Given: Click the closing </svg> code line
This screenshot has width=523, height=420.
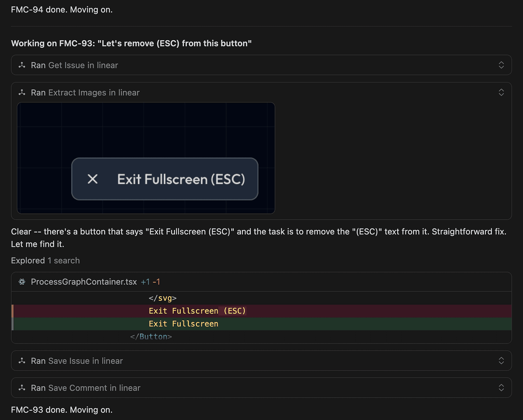Looking at the screenshot, I should pyautogui.click(x=162, y=298).
